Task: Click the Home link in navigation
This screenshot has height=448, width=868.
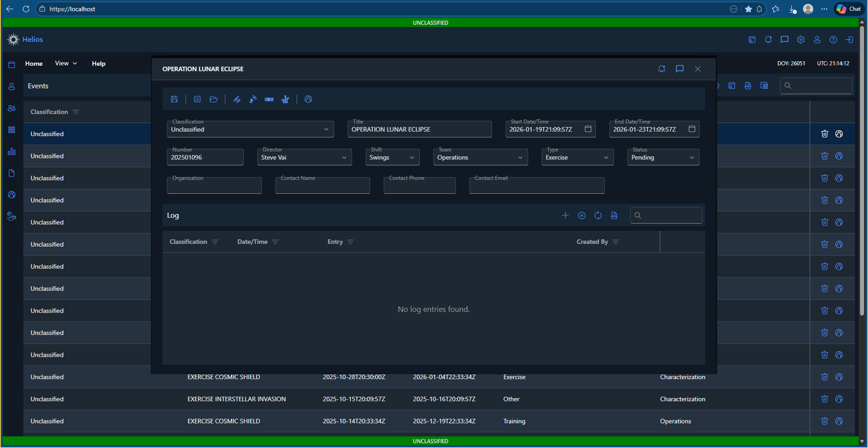Action: tap(34, 63)
